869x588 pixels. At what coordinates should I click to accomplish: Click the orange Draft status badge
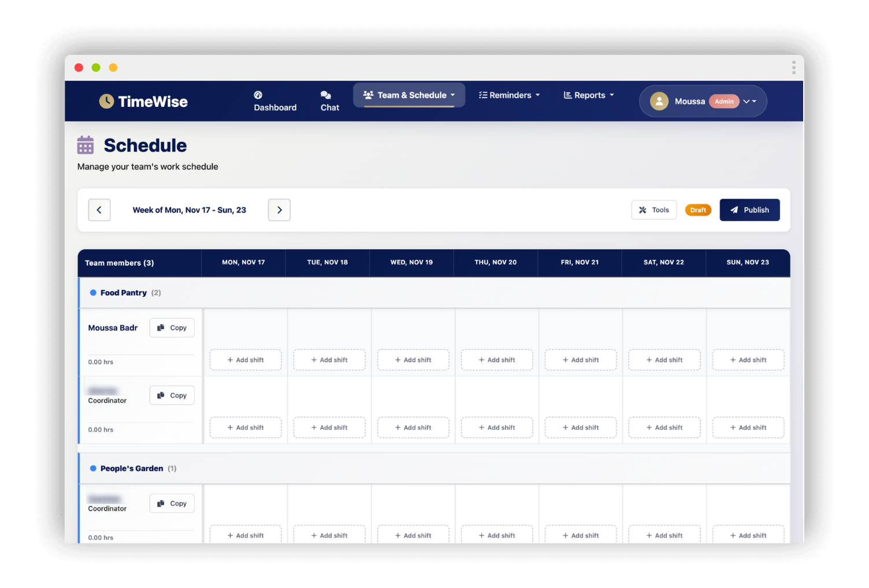(x=698, y=210)
